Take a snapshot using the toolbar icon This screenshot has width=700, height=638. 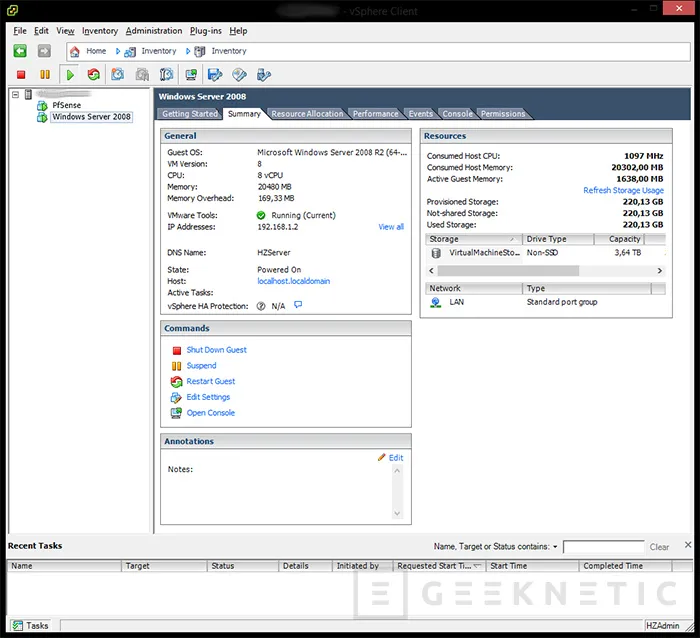point(118,75)
